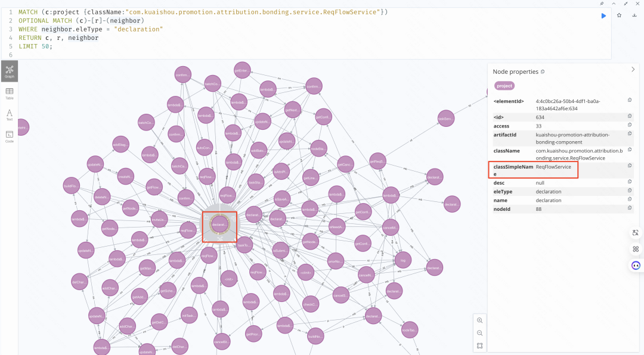Collapse the result frame with up chevron
This screenshot has width=644, height=355.
pos(614,4)
